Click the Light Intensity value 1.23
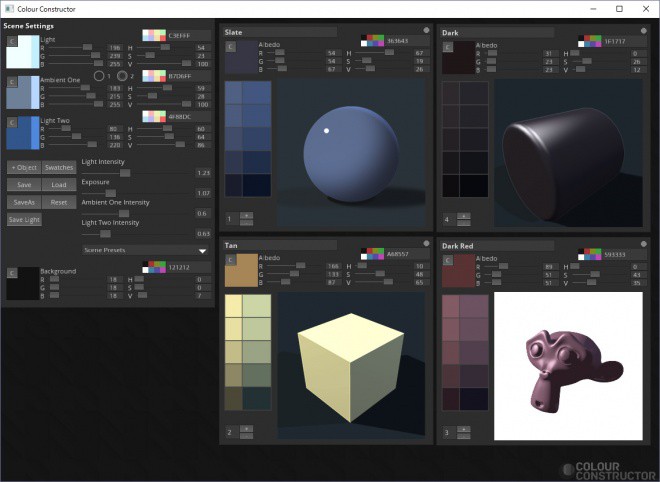 203,173
